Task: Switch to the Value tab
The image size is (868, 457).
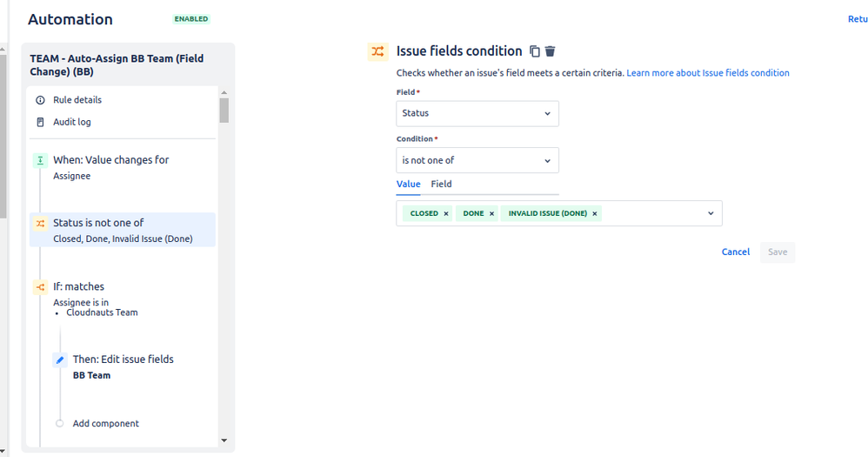Action: tap(409, 184)
